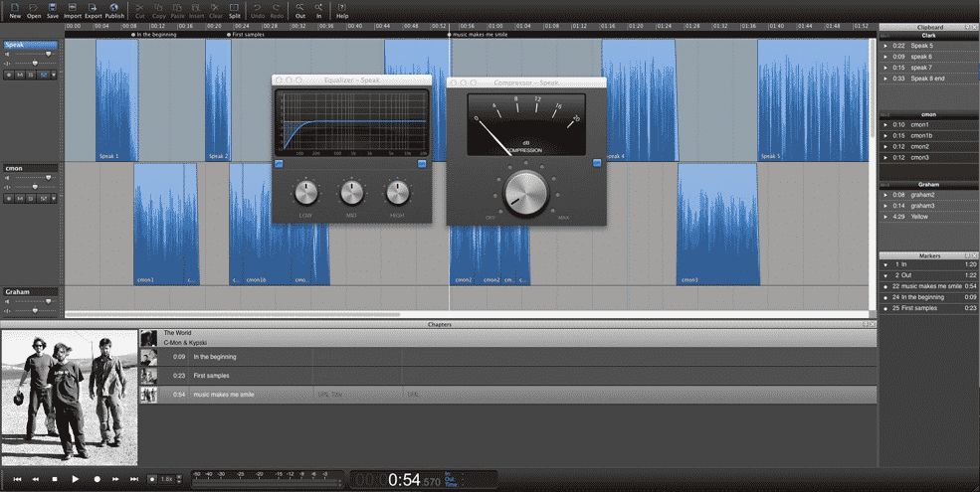
Task: Click the chapter artwork band photo
Action: pos(70,398)
